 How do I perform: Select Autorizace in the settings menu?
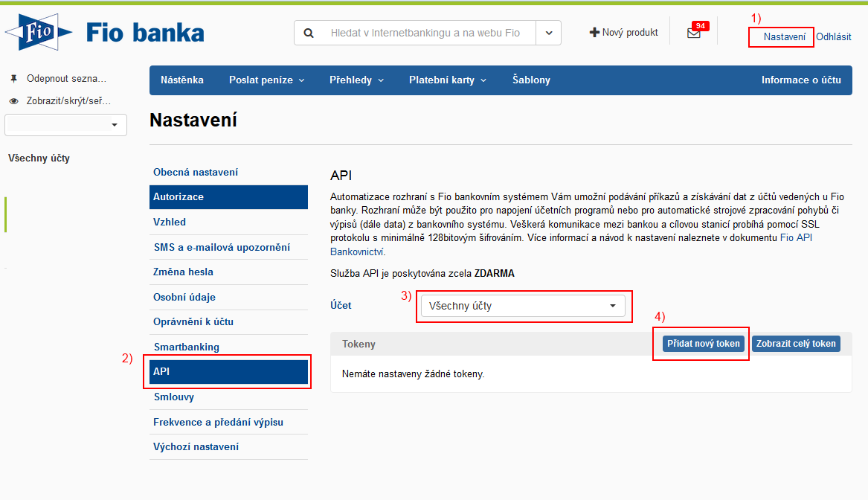[228, 197]
